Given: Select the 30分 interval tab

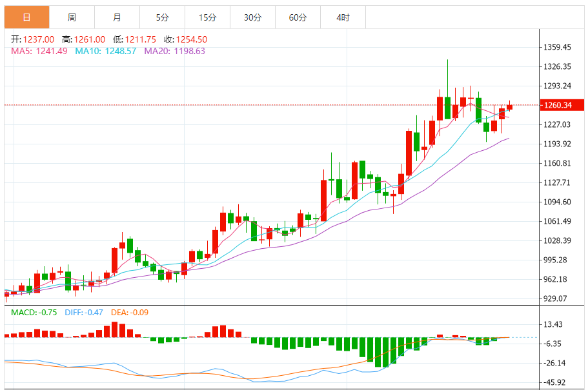Looking at the screenshot, I should (252, 17).
